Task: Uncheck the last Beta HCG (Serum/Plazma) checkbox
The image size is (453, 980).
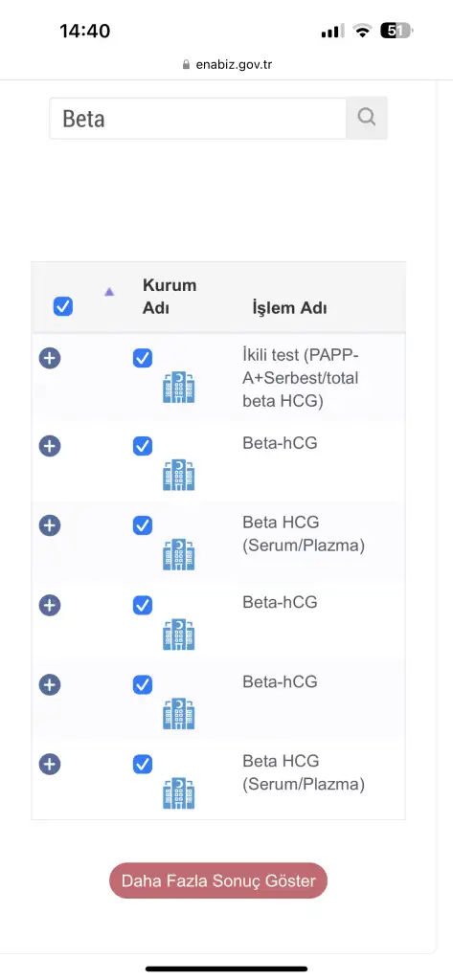Action: (x=143, y=764)
